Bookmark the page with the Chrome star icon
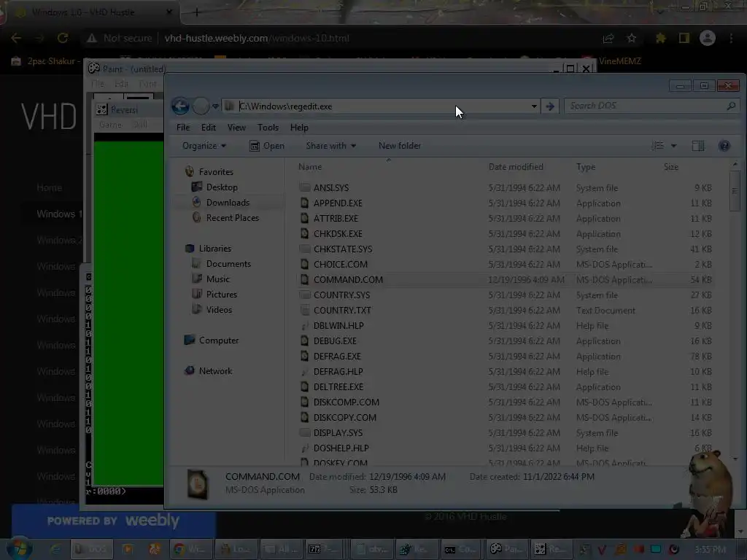This screenshot has width=747, height=560. [x=631, y=38]
